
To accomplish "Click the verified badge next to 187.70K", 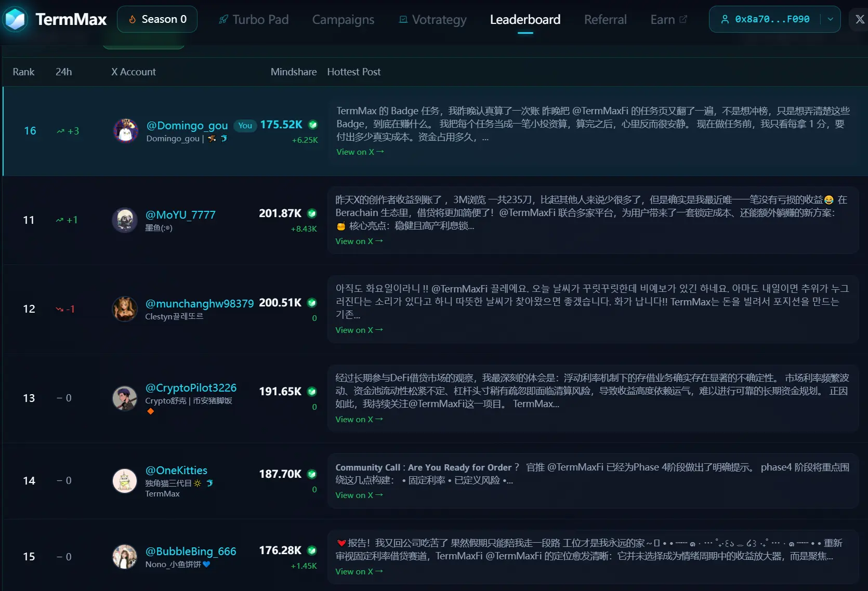I will tap(312, 474).
